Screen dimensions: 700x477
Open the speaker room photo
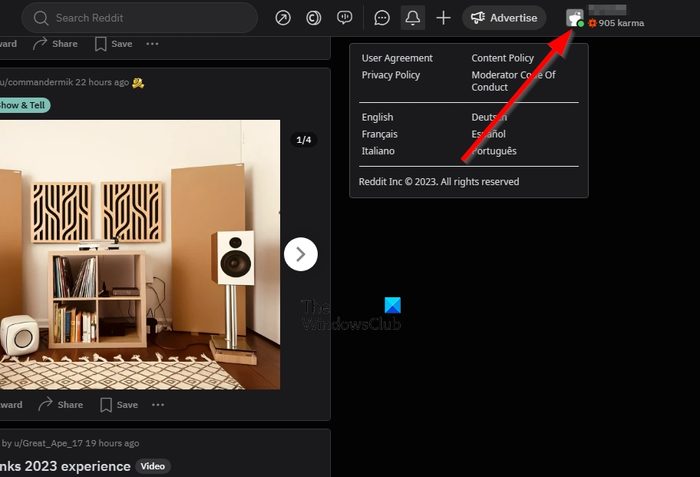click(x=140, y=255)
